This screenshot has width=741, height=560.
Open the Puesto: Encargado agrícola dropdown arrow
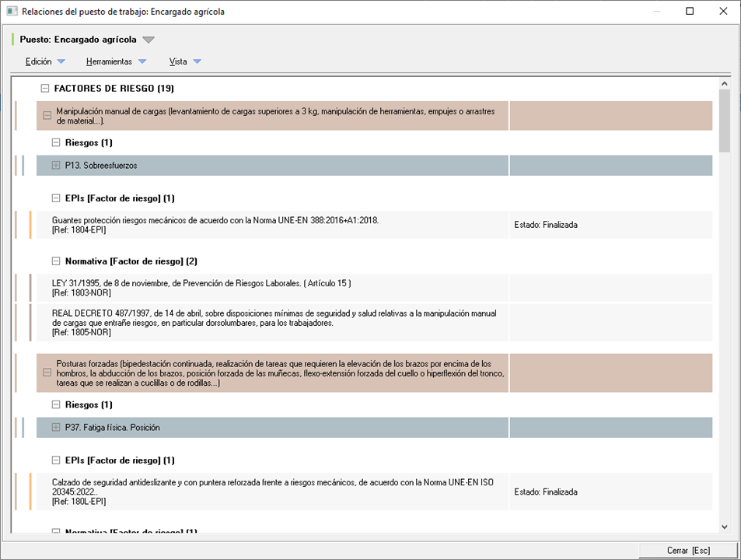[149, 40]
